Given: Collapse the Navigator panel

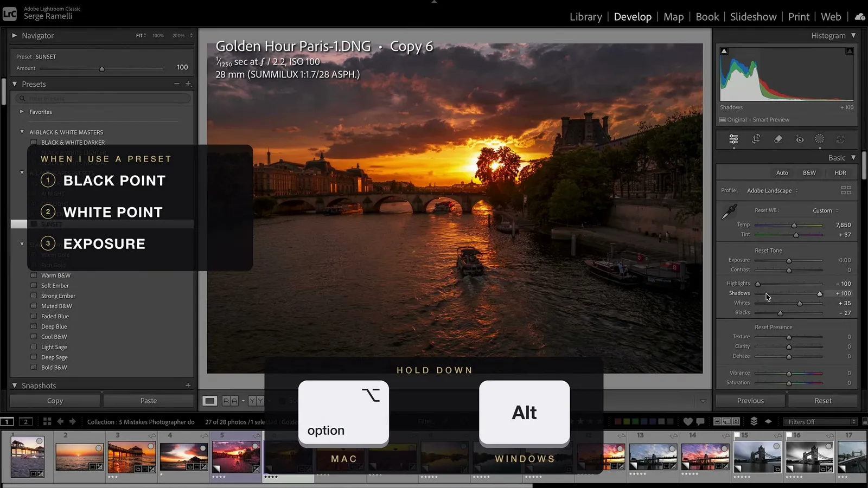Looking at the screenshot, I should coord(15,35).
